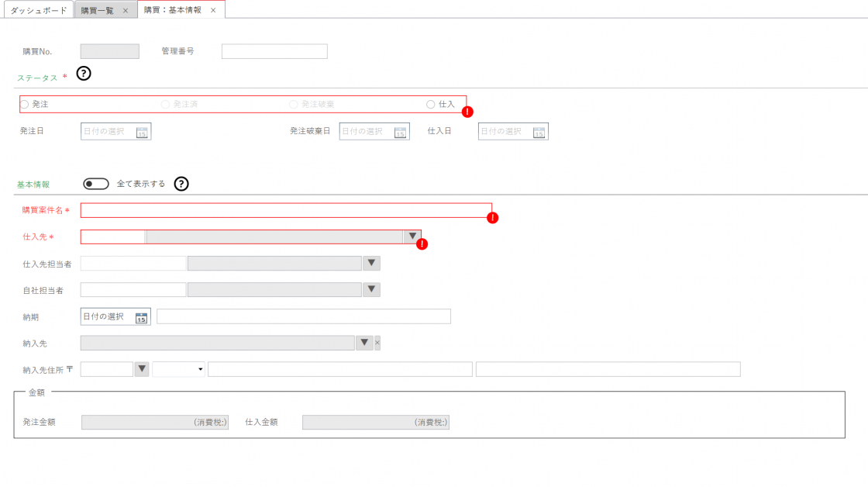Switch to the 購買一覧 tab
This screenshot has width=868, height=487.
(x=100, y=10)
